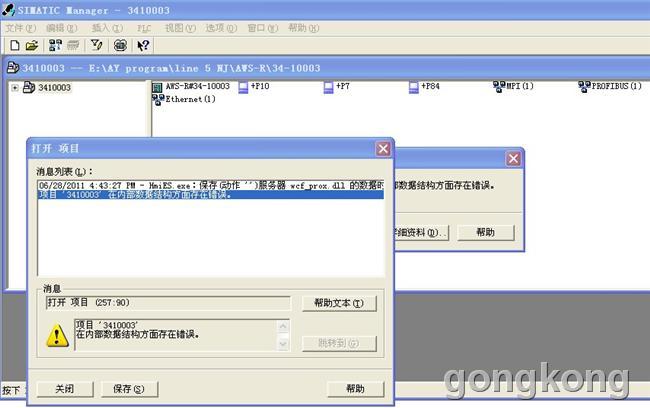Click the Accessible Nodes toolbar icon
Image resolution: width=650 pixels, height=408 pixels.
[55, 45]
